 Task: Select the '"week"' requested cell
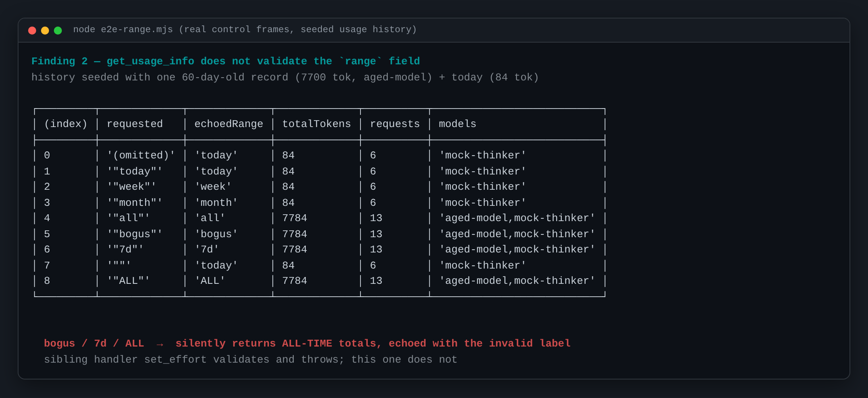coord(131,187)
